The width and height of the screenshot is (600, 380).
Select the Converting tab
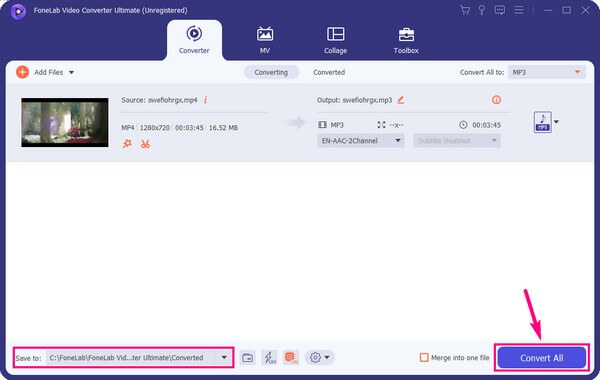pyautogui.click(x=271, y=72)
